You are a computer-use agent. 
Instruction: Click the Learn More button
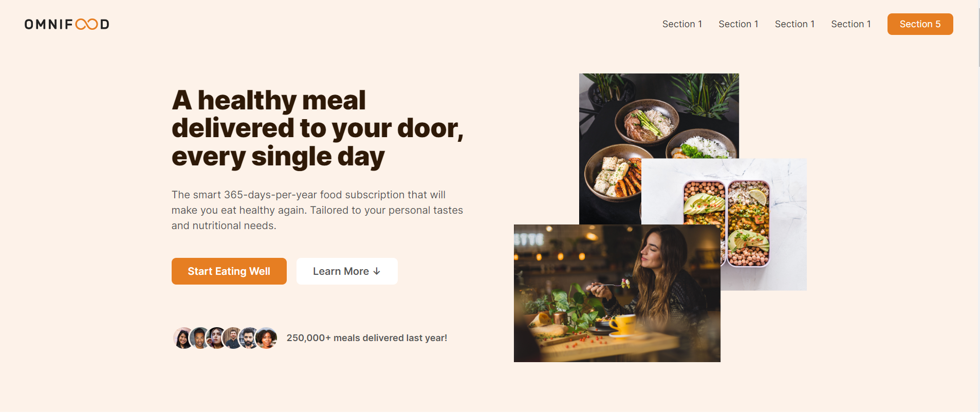pos(347,271)
